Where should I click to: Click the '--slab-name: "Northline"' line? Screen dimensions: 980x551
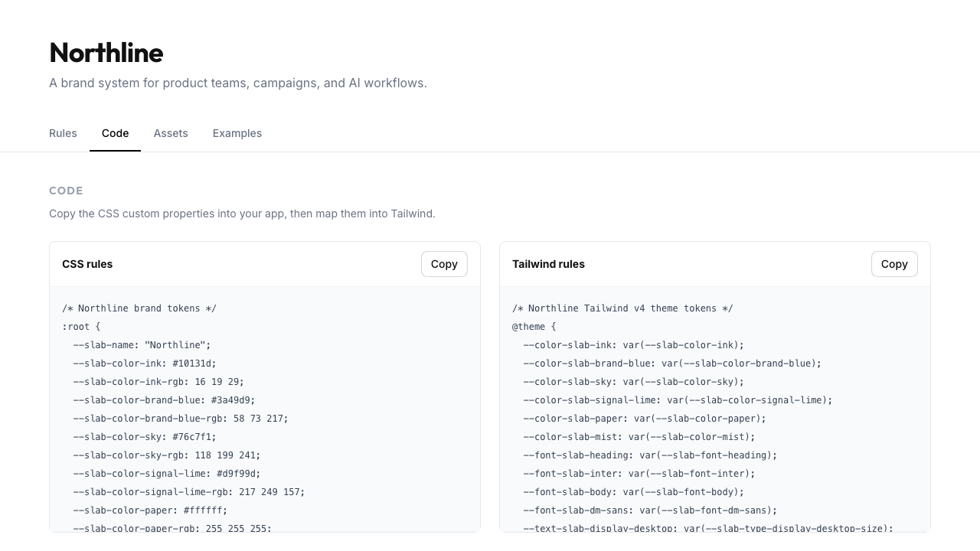(x=142, y=345)
